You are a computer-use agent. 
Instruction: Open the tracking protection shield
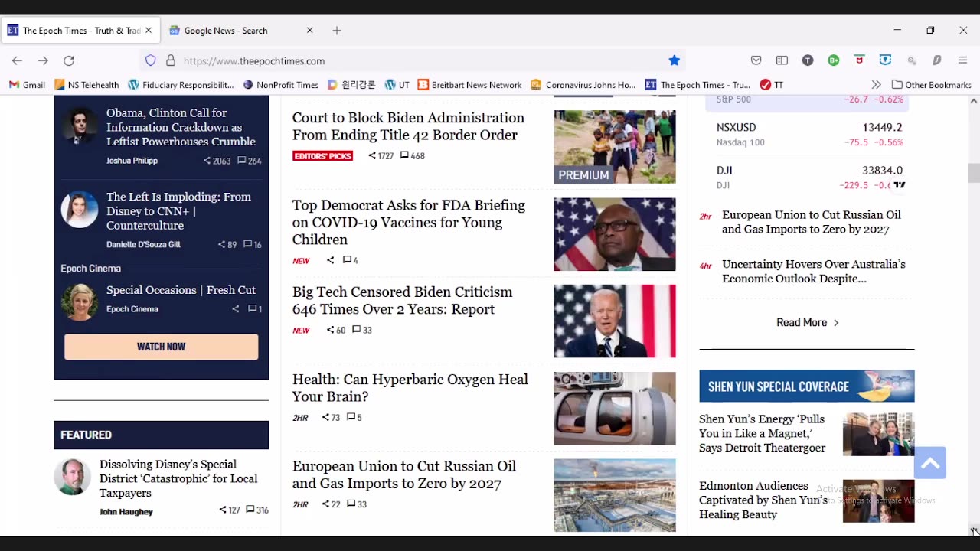click(x=151, y=60)
